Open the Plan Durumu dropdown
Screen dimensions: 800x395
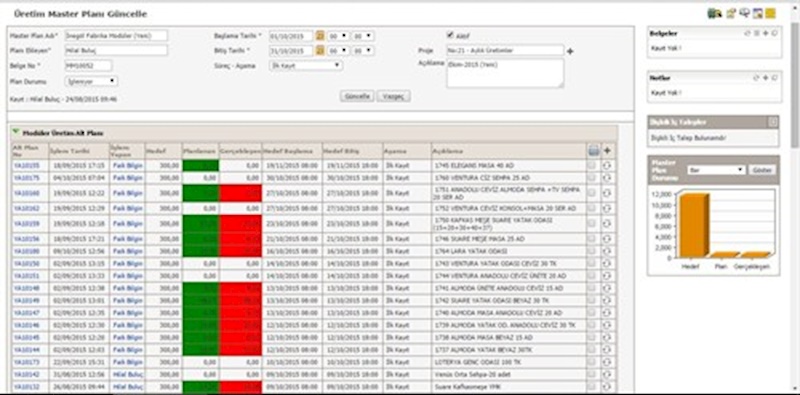pyautogui.click(x=91, y=81)
